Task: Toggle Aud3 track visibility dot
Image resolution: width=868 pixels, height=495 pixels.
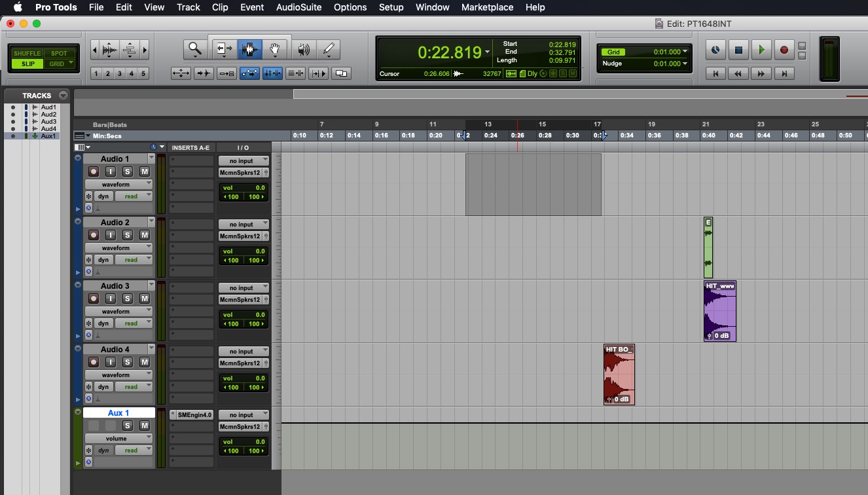Action: coord(13,122)
